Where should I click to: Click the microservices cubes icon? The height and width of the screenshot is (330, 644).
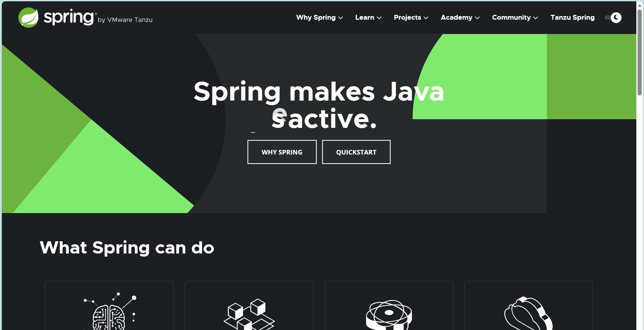pos(249,315)
